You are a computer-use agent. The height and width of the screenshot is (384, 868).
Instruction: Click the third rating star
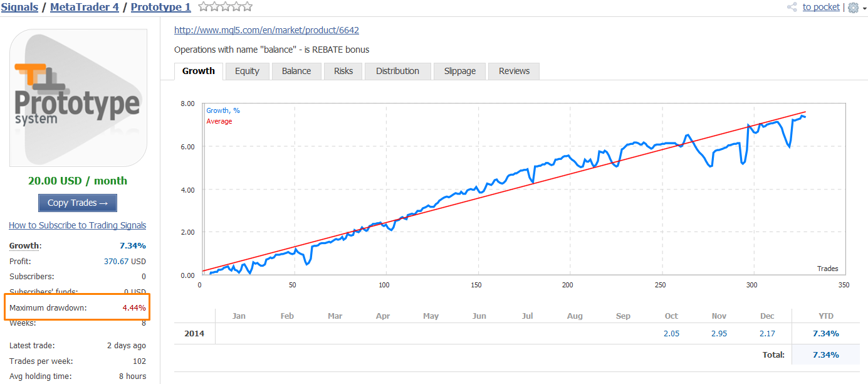coord(226,7)
